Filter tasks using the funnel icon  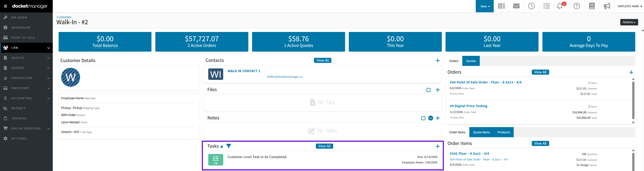pyautogui.click(x=229, y=146)
